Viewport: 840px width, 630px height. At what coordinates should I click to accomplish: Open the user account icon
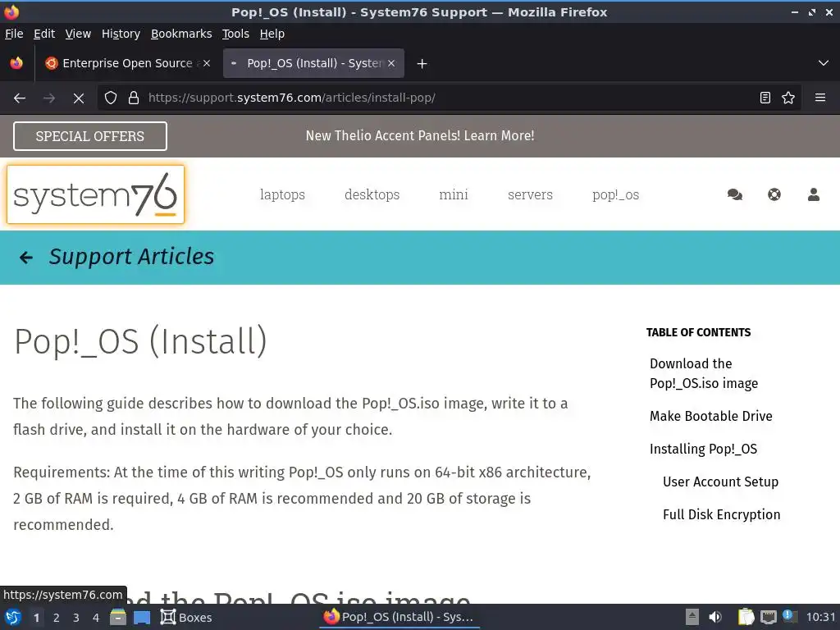click(x=813, y=194)
